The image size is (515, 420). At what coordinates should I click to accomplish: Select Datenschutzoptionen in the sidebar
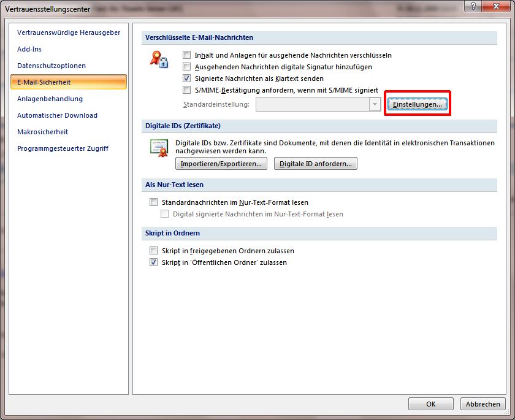51,66
